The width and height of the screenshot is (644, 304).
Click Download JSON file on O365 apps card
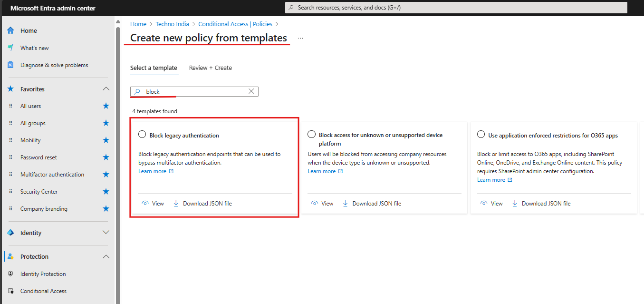(546, 203)
